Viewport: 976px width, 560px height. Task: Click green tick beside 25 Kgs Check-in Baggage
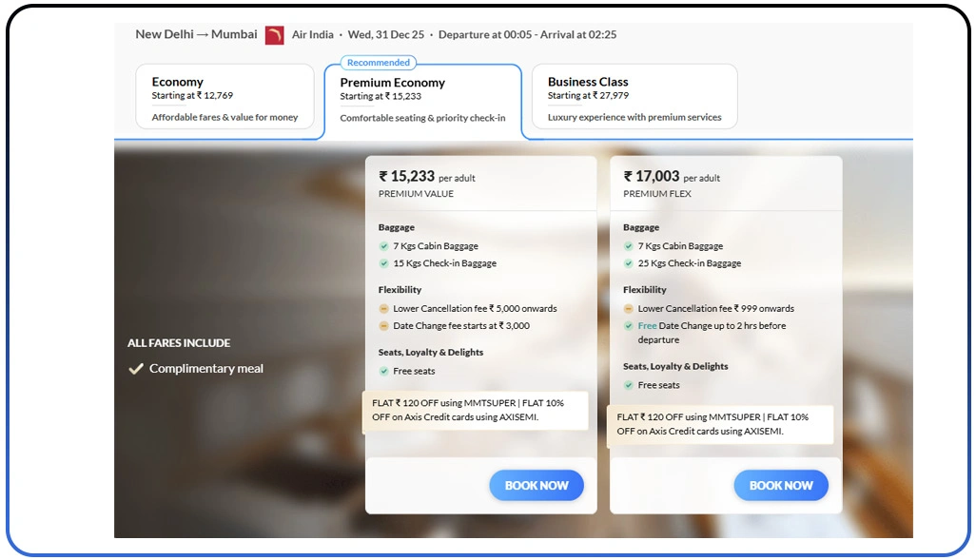pyautogui.click(x=629, y=263)
